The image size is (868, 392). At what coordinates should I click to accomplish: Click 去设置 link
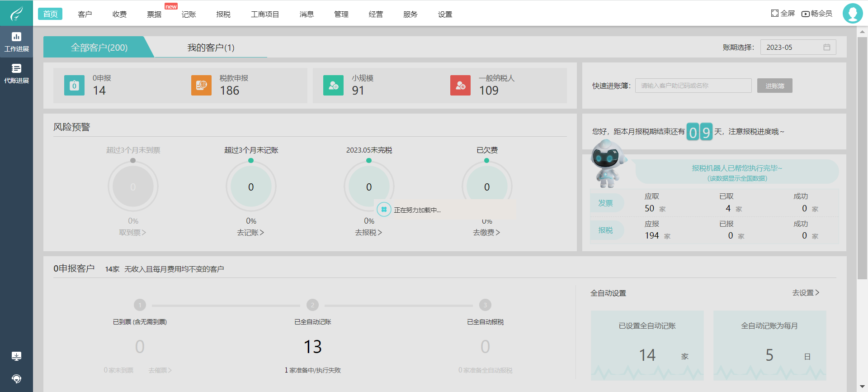[x=806, y=293]
